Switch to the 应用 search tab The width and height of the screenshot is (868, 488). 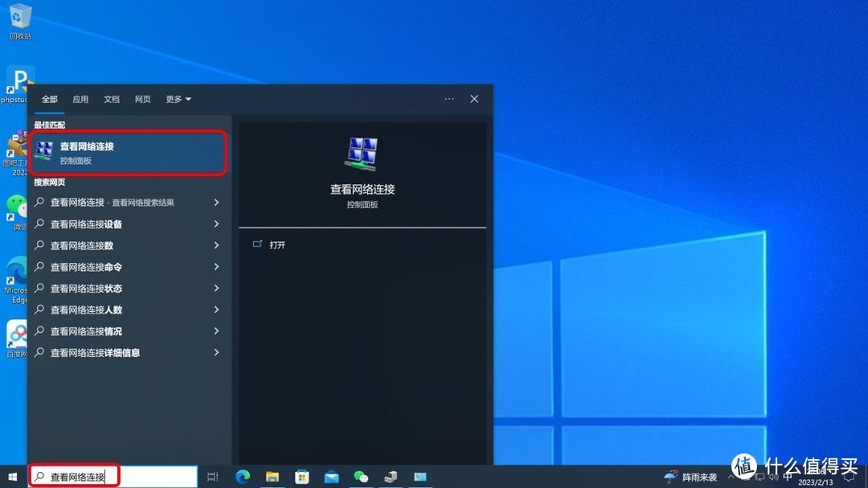(80, 99)
